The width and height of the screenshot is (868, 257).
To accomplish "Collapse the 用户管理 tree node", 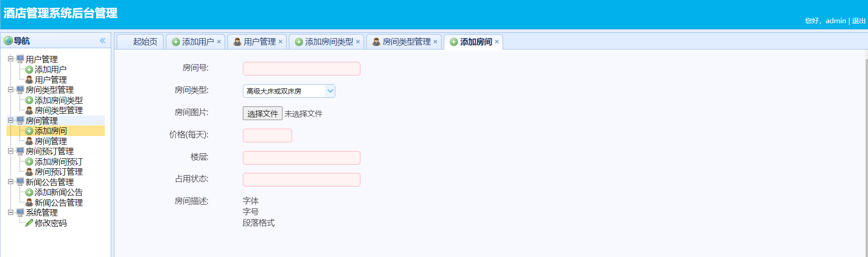I will (10, 59).
